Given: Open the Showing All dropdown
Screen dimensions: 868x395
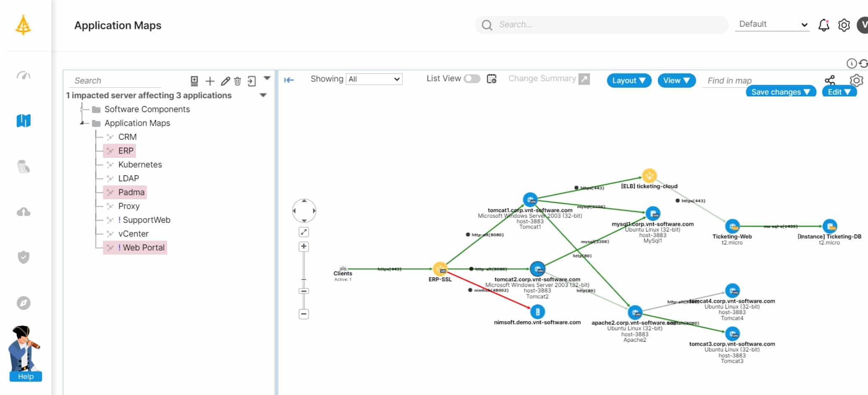Looking at the screenshot, I should click(374, 79).
